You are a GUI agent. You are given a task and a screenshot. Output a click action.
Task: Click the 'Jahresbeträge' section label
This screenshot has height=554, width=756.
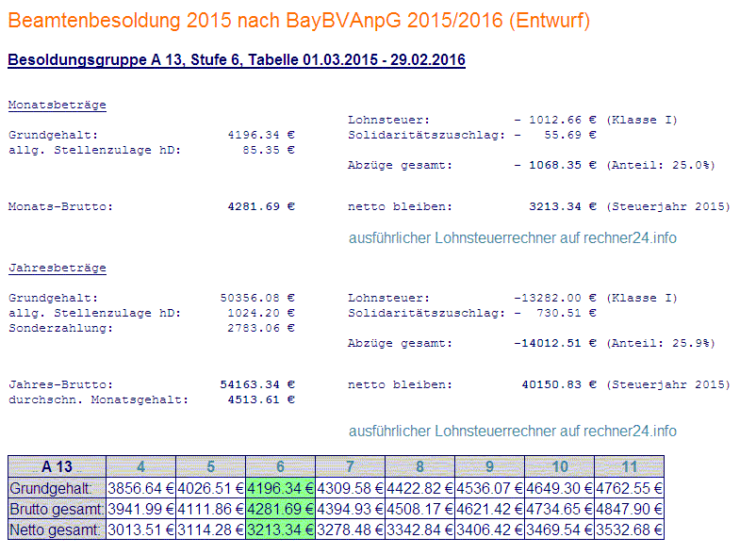[x=57, y=268]
